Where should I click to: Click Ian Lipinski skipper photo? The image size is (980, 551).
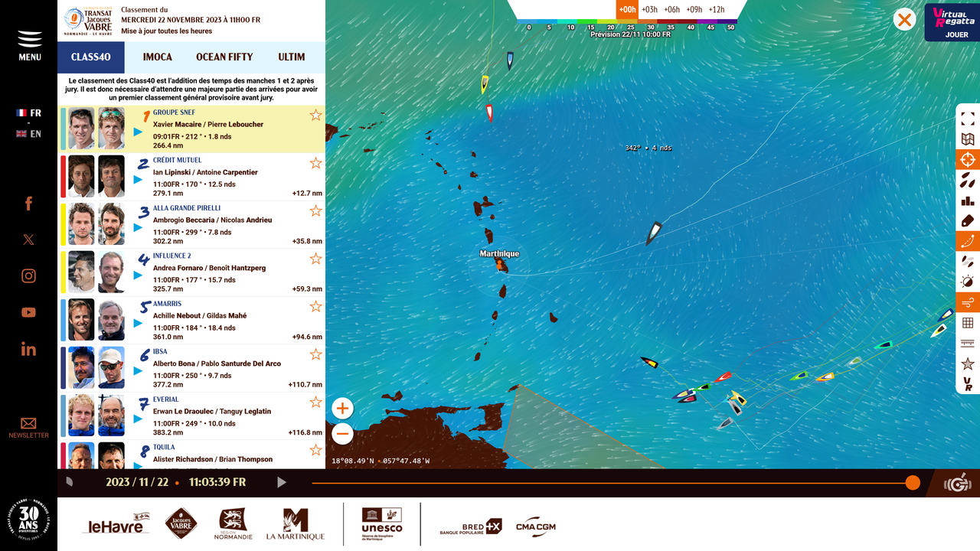[81, 176]
